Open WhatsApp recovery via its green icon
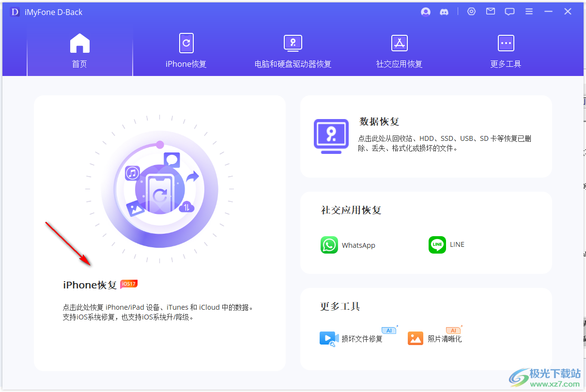Screen dimensions: 586x392 tap(329, 245)
